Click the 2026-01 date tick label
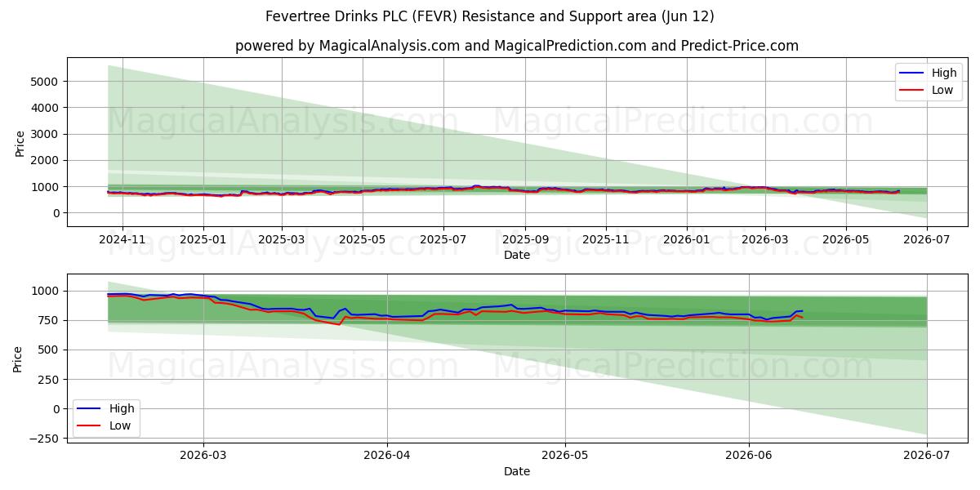 tap(686, 238)
